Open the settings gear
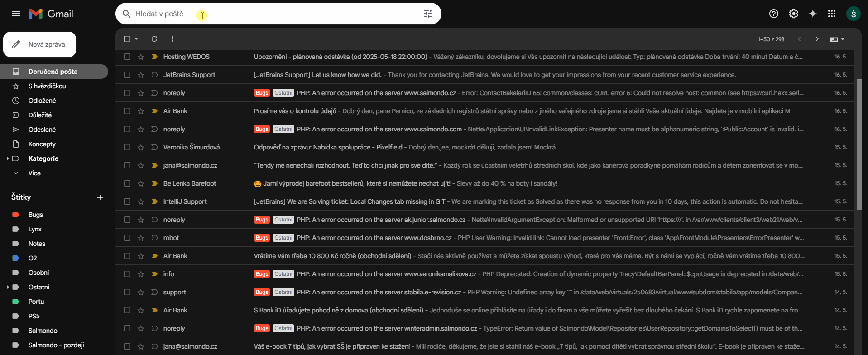This screenshot has width=868, height=355. point(793,14)
